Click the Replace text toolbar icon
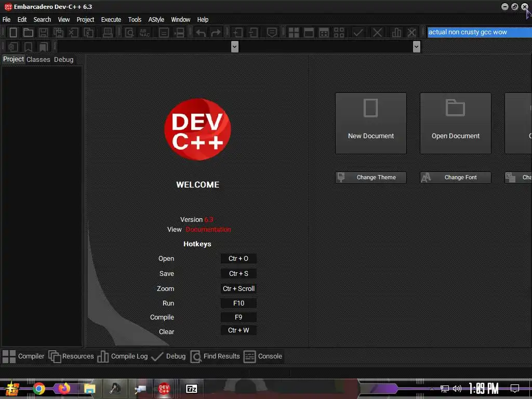532x399 pixels. (144, 33)
